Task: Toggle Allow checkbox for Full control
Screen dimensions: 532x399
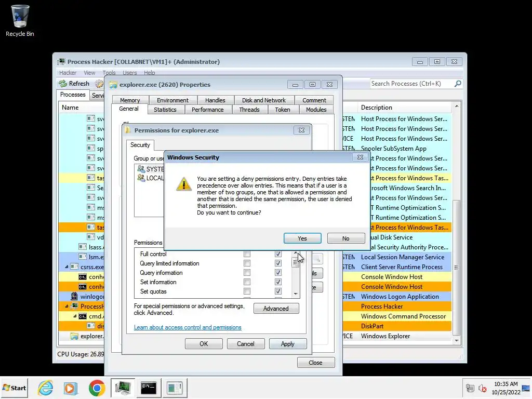Action: [247, 254]
